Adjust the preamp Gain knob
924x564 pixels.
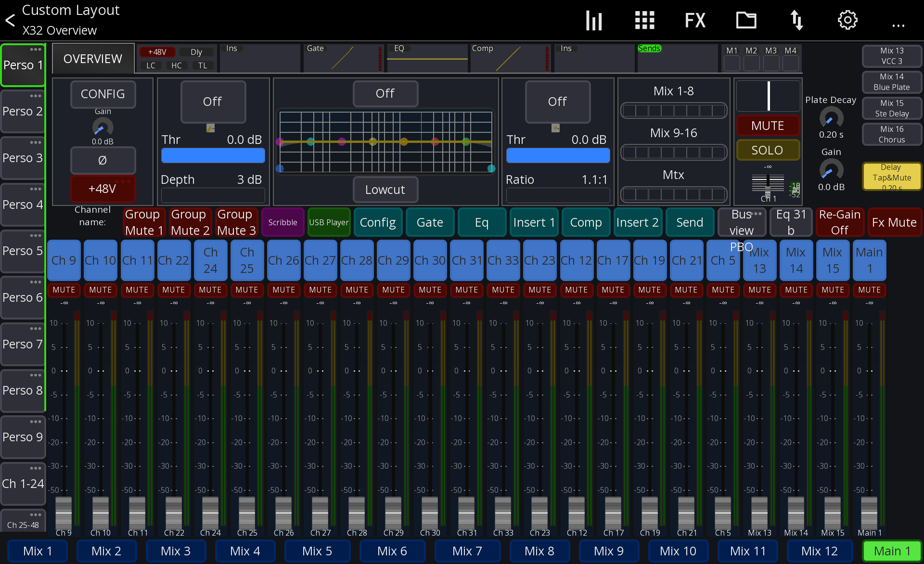103,128
